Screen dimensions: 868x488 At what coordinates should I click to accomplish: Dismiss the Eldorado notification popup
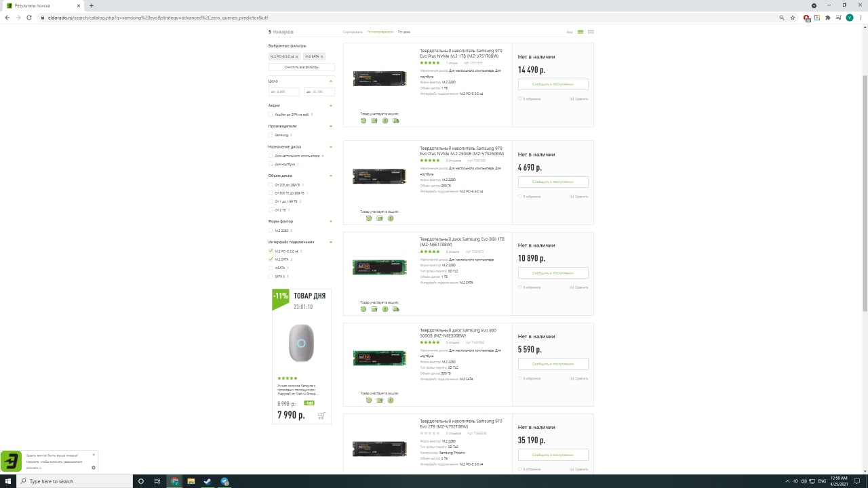pyautogui.click(x=94, y=455)
